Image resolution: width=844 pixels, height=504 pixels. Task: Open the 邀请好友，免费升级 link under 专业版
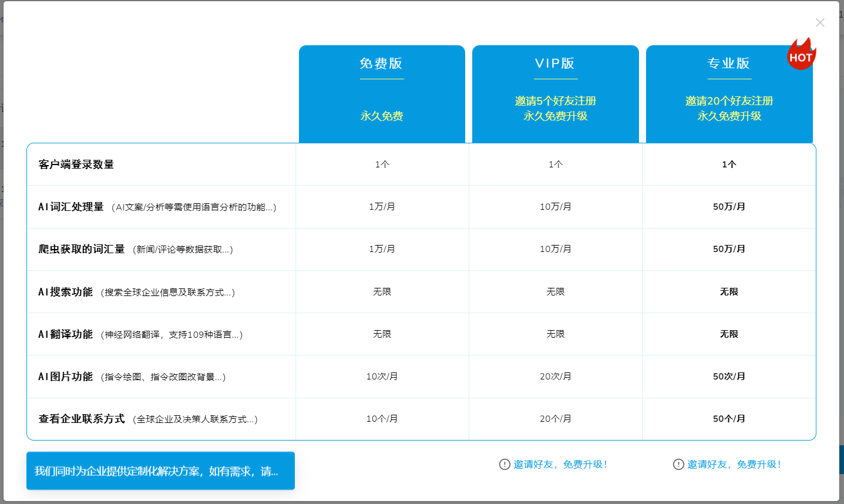(734, 464)
